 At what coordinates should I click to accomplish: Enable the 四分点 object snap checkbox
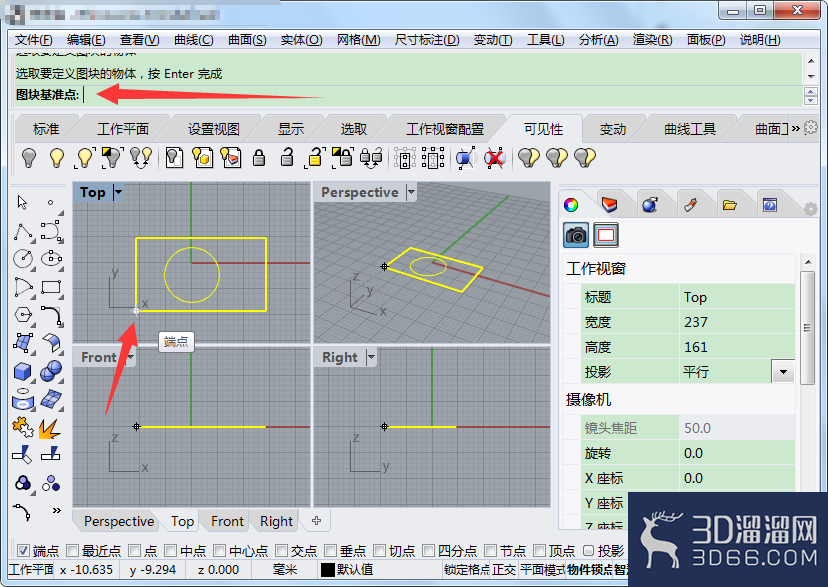click(x=429, y=551)
